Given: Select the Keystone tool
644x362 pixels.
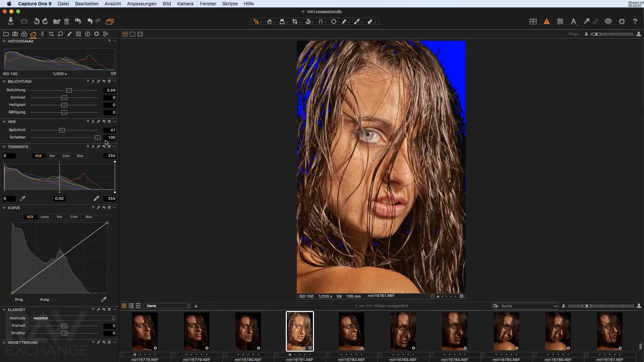Looking at the screenshot, I should 321,21.
